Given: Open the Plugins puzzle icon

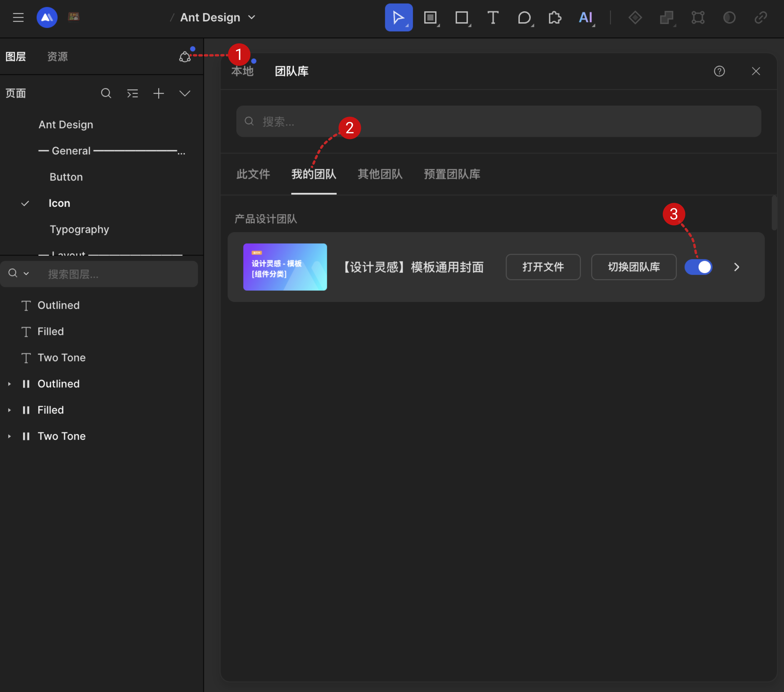Looking at the screenshot, I should 555,18.
